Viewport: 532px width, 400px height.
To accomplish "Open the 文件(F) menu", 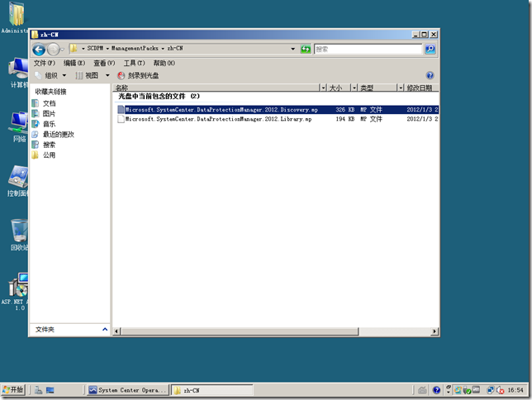I will 44,63.
